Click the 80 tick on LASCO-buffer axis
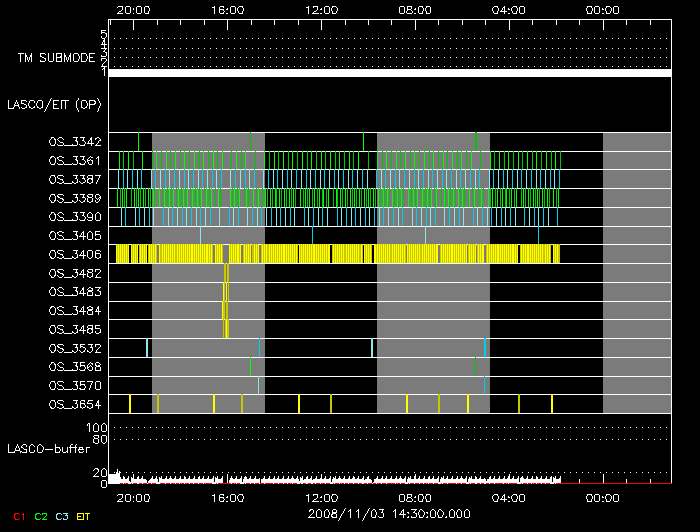700x532 pixels. [x=100, y=439]
